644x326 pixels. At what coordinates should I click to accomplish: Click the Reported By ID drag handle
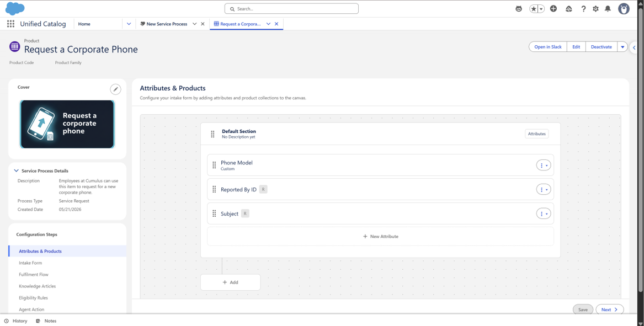coord(214,189)
